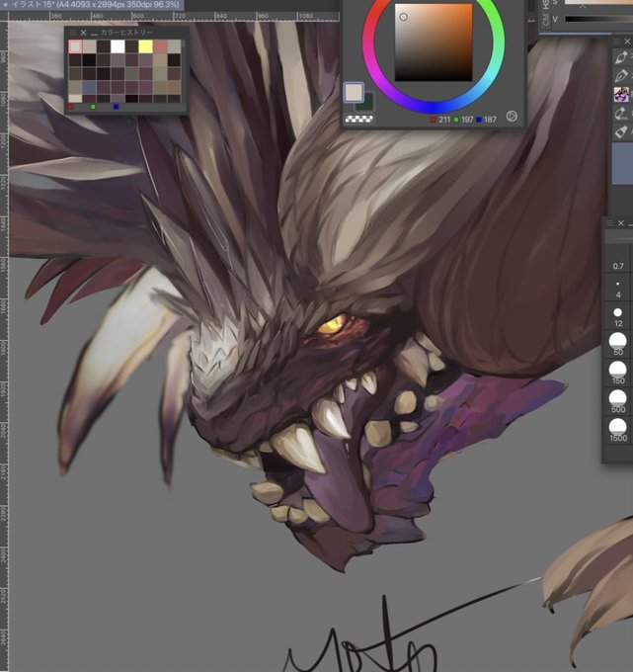Set brush size to 1500
The width and height of the screenshot is (633, 672).
[618, 431]
